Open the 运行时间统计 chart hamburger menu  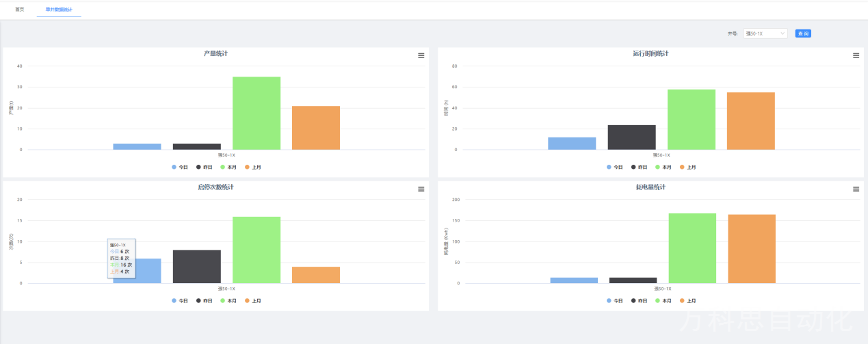pos(856,55)
